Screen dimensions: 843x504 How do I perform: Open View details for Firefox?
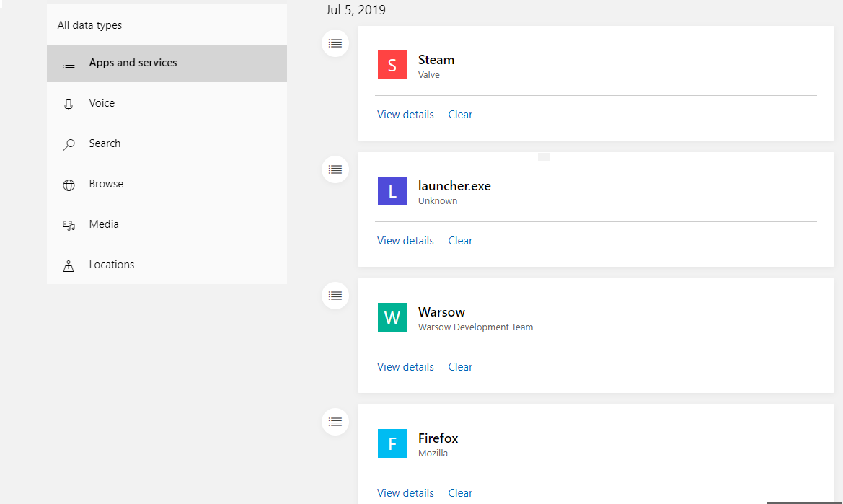[405, 493]
